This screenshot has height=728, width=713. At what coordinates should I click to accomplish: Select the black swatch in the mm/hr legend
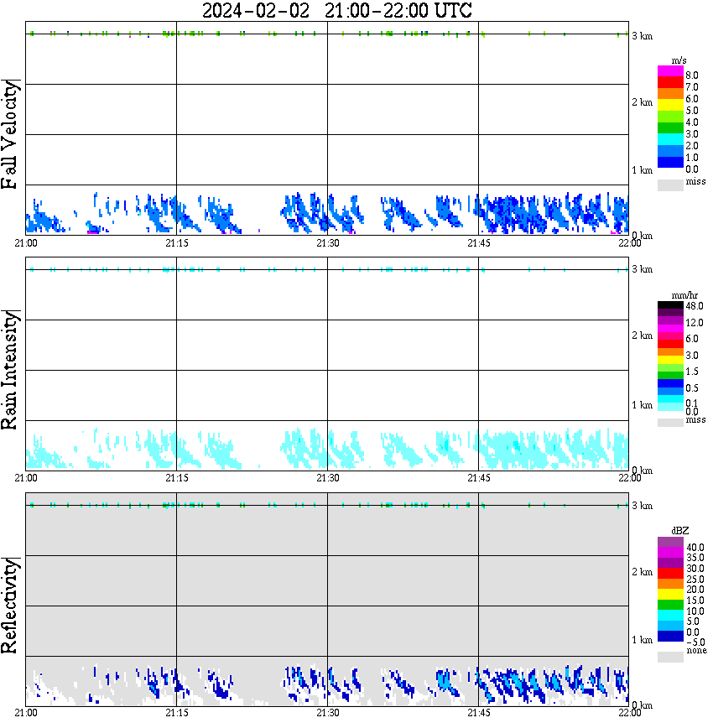coord(670,305)
